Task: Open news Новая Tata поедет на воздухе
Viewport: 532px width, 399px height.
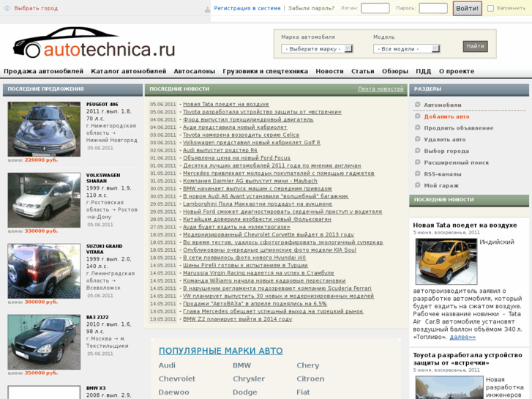Action: click(x=226, y=104)
